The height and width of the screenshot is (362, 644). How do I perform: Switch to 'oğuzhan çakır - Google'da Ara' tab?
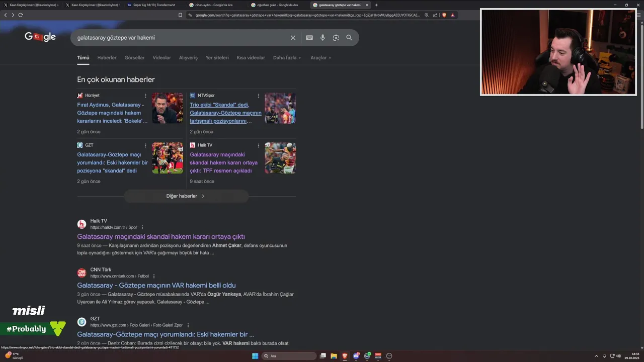point(278,5)
